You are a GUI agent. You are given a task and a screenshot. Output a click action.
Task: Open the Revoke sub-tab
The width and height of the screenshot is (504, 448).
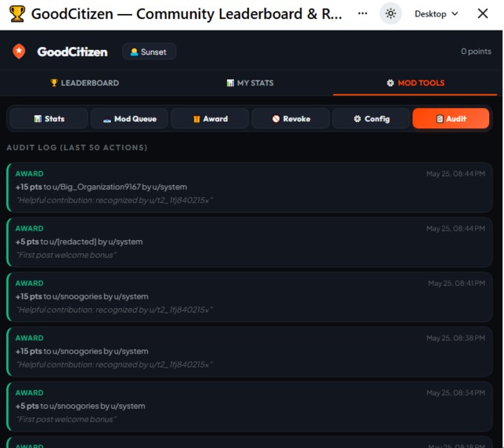click(x=290, y=119)
